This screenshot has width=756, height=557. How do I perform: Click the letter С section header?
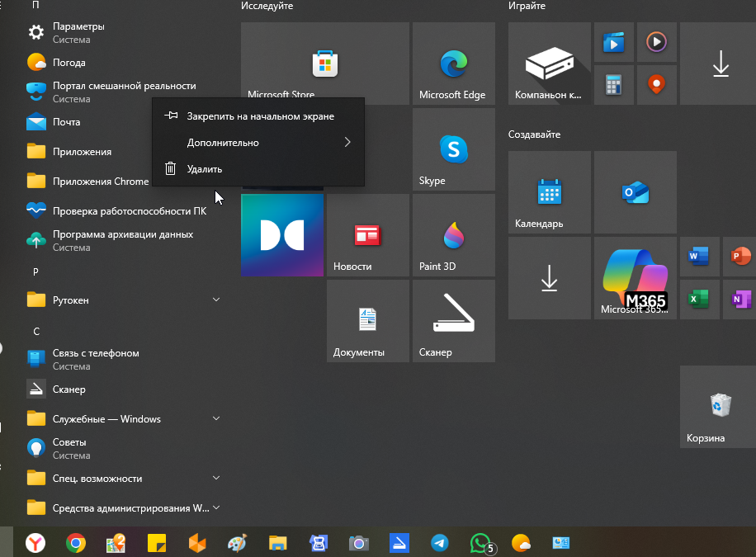click(x=36, y=331)
